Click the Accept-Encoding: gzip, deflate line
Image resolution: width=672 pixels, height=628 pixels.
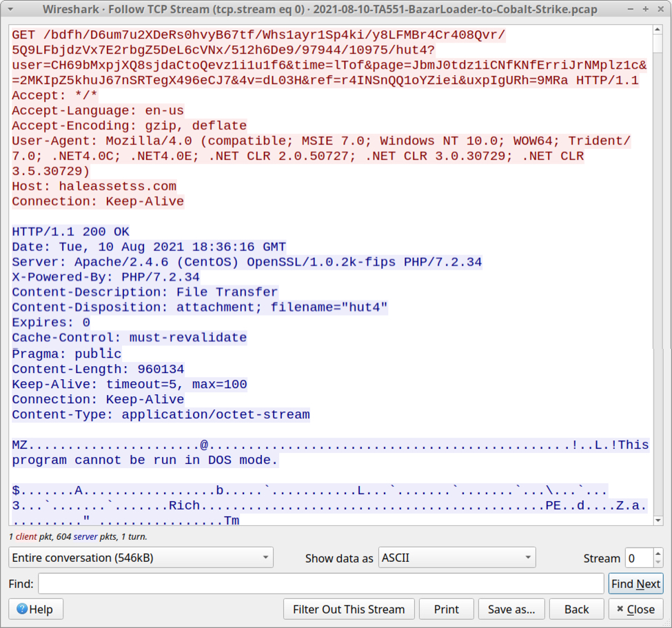click(x=130, y=125)
